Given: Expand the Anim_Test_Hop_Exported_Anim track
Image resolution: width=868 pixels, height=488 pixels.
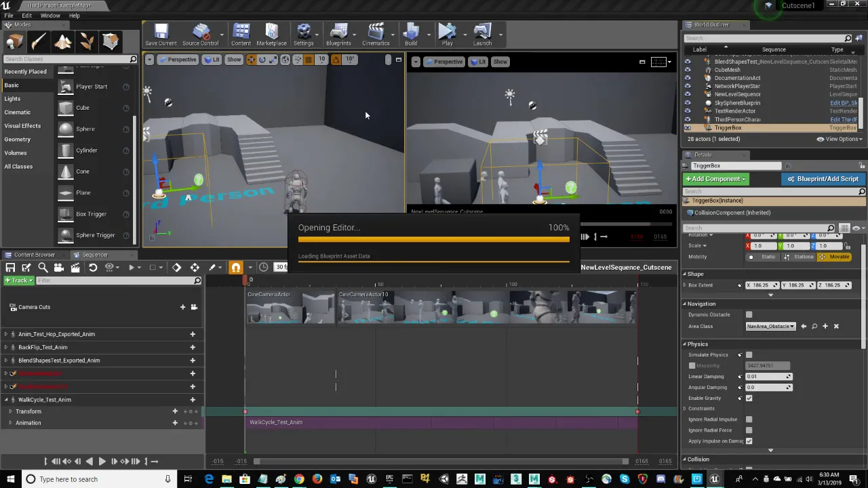Looking at the screenshot, I should [x=6, y=334].
